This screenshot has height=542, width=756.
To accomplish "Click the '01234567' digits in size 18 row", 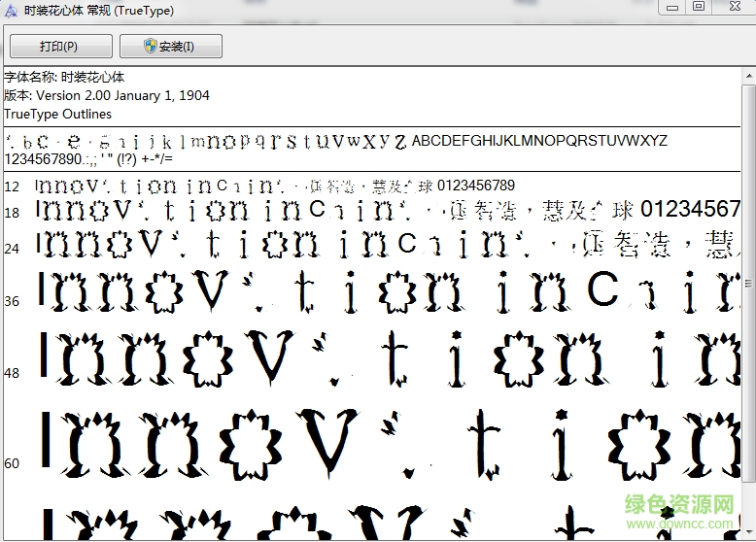I will tap(690, 209).
